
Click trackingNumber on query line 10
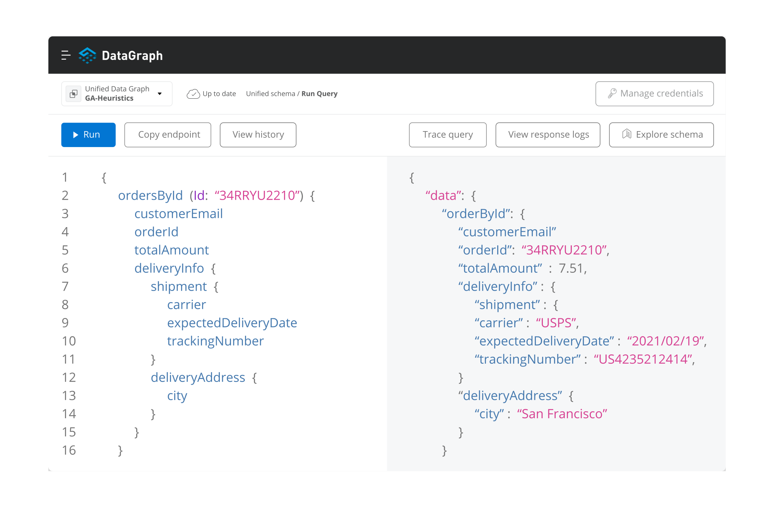[216, 341]
